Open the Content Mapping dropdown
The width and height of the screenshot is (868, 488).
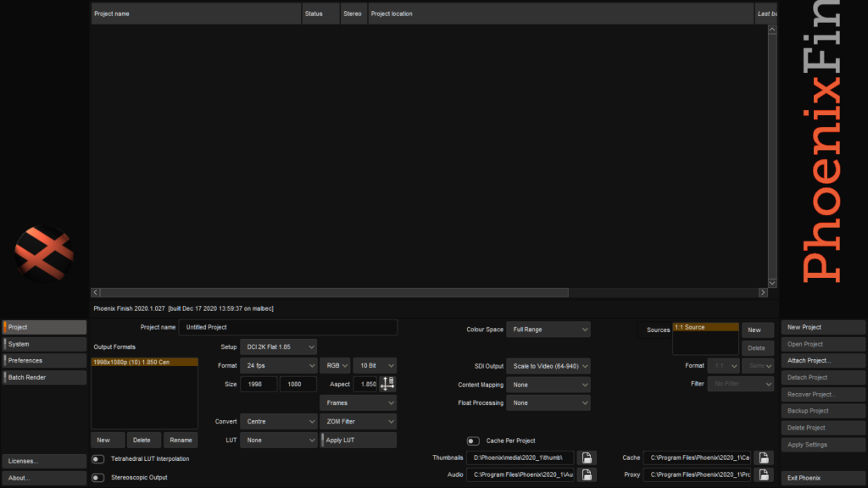coord(548,385)
